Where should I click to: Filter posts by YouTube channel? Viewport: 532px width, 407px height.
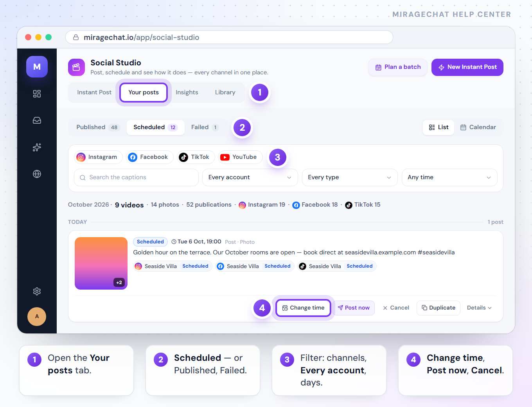[x=240, y=157]
